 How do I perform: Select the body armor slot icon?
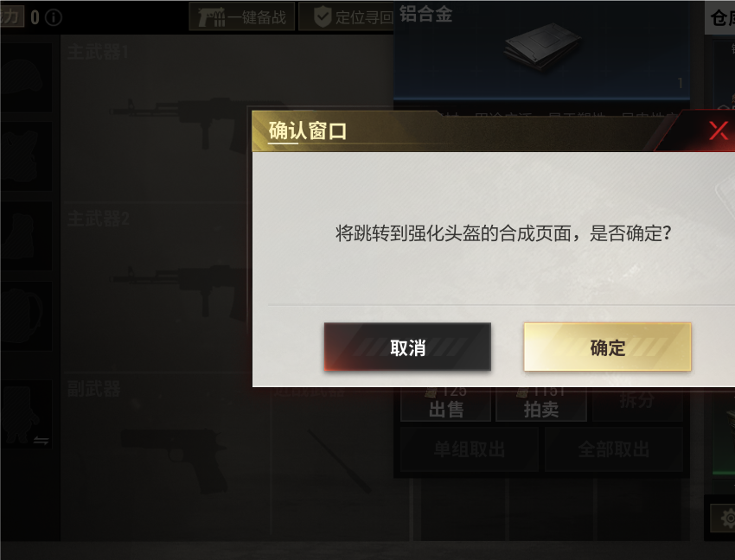tap(26, 156)
